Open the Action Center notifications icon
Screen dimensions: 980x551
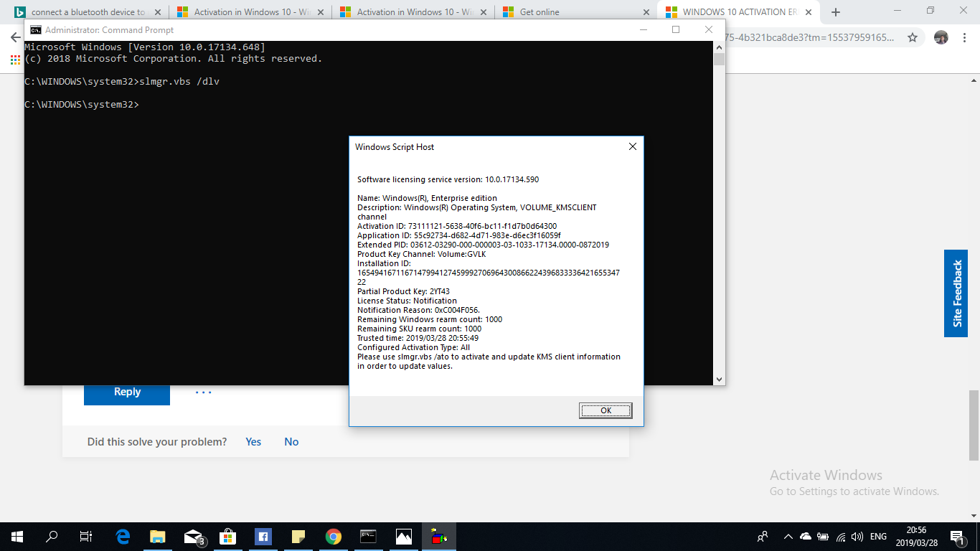[x=956, y=537]
